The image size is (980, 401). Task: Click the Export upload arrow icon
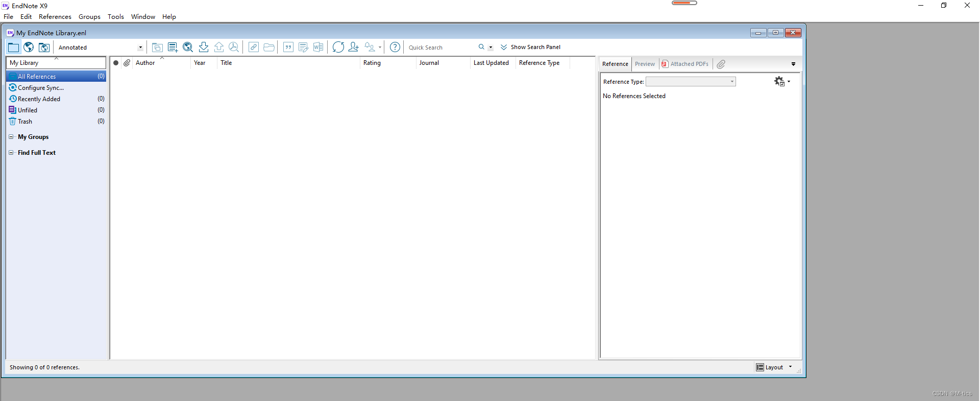click(218, 48)
